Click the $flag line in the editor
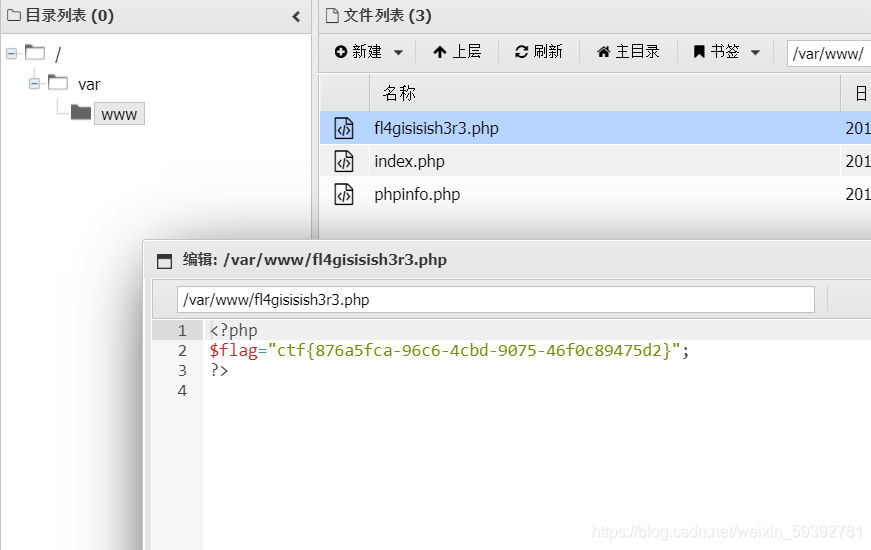 coord(449,351)
